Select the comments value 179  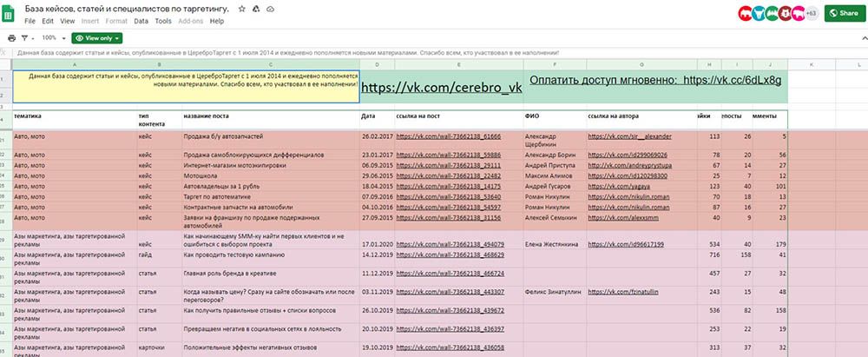[770, 240]
